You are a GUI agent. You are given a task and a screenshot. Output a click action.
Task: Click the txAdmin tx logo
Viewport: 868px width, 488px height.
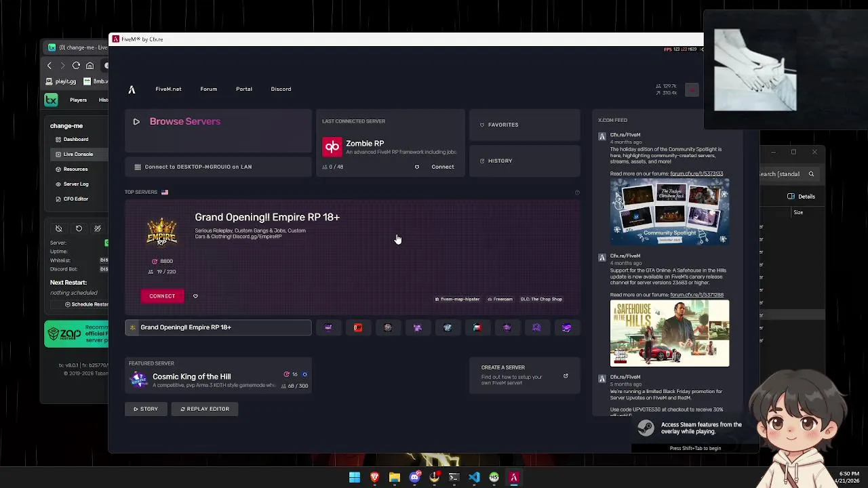click(x=51, y=100)
